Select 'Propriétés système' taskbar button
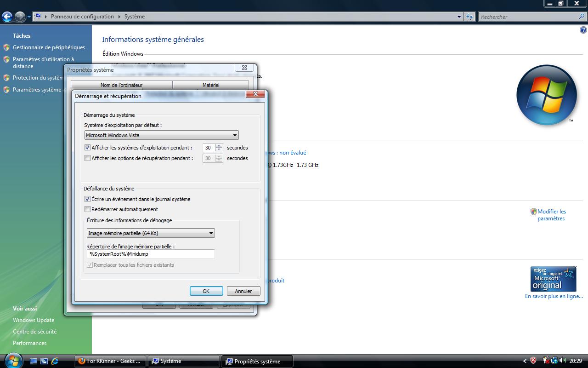This screenshot has width=588, height=368. click(257, 361)
